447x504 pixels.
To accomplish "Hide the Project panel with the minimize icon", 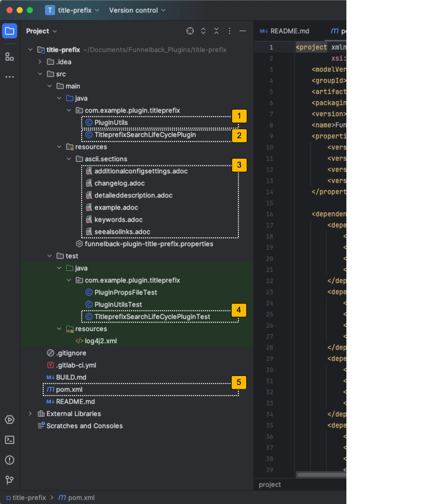I will click(242, 31).
